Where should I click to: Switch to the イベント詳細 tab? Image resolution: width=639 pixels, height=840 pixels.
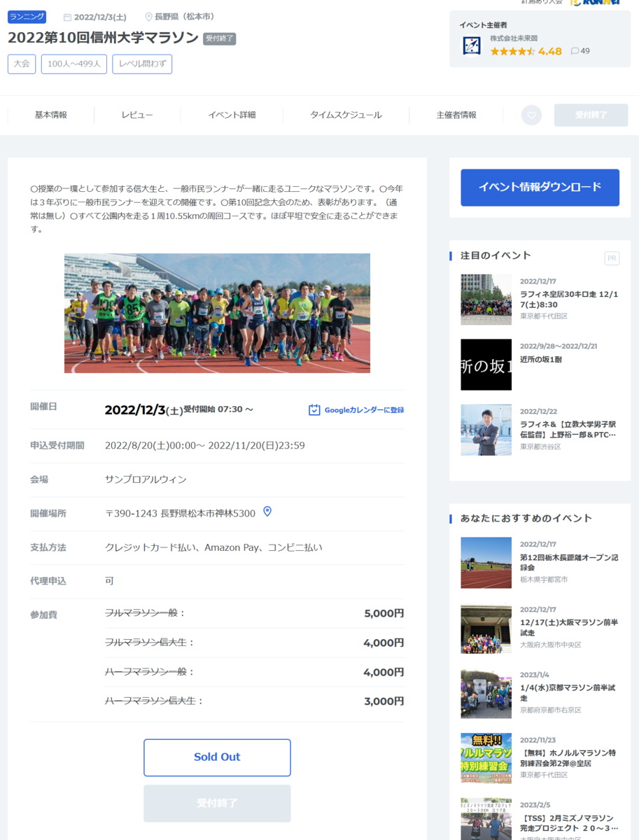pyautogui.click(x=232, y=115)
